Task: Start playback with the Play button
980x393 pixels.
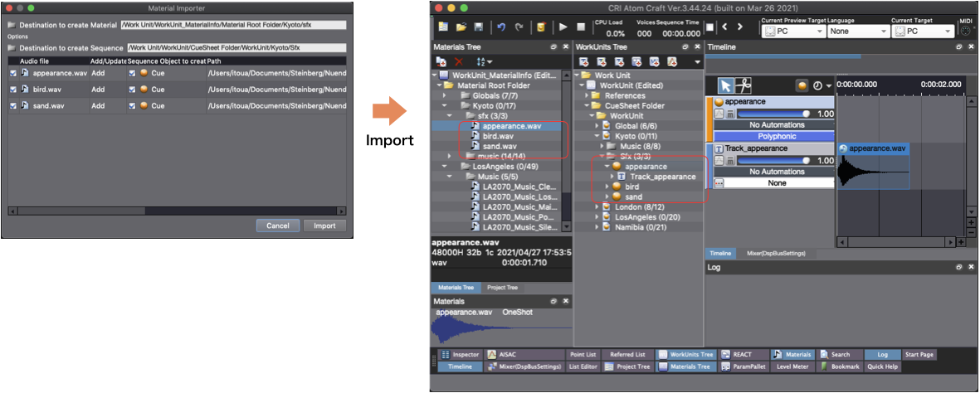Action: pyautogui.click(x=563, y=27)
